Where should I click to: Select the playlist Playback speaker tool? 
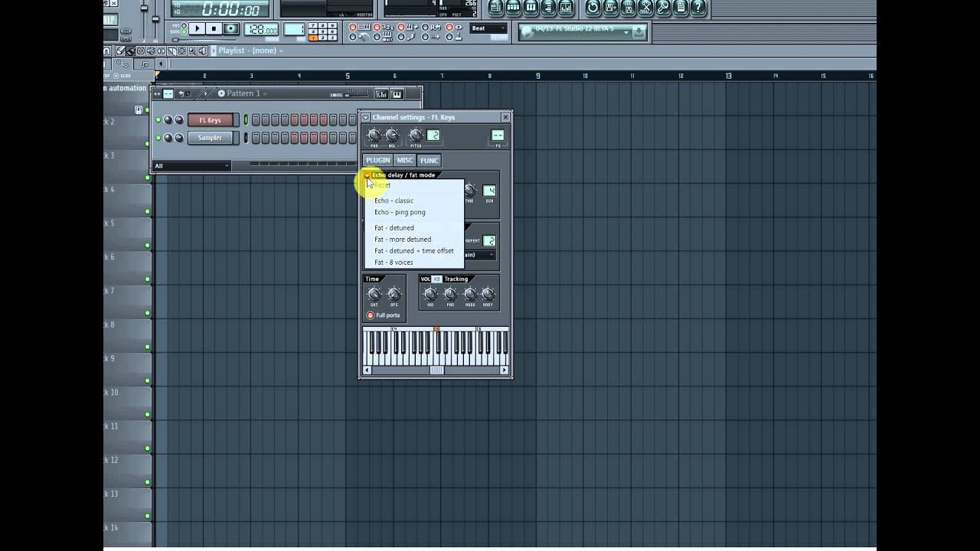coord(202,51)
